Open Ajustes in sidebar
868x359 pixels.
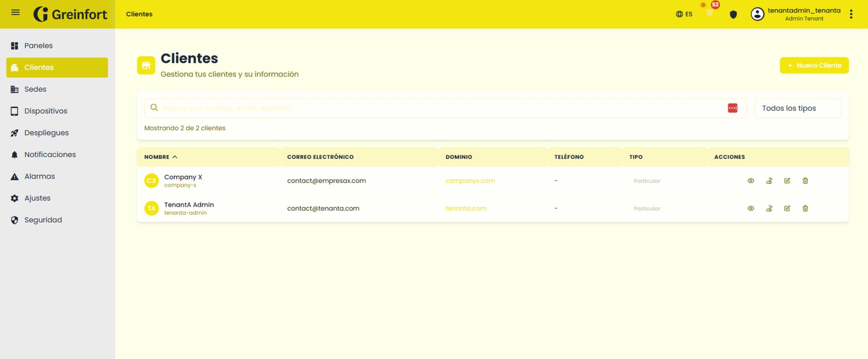57,198
